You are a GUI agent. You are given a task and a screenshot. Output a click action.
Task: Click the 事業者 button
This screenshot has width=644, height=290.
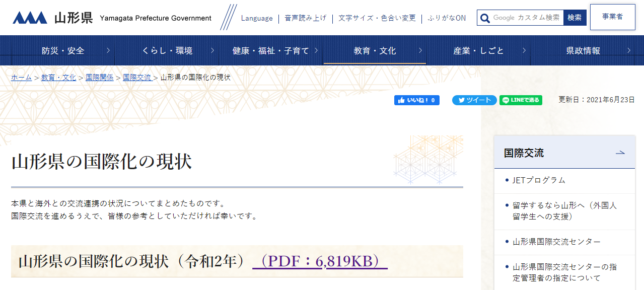click(612, 17)
